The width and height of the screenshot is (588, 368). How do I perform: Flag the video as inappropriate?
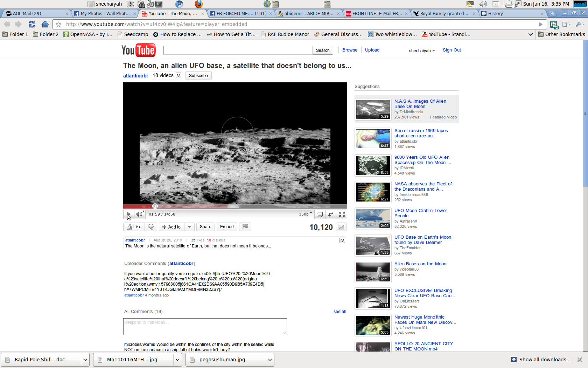tap(245, 227)
